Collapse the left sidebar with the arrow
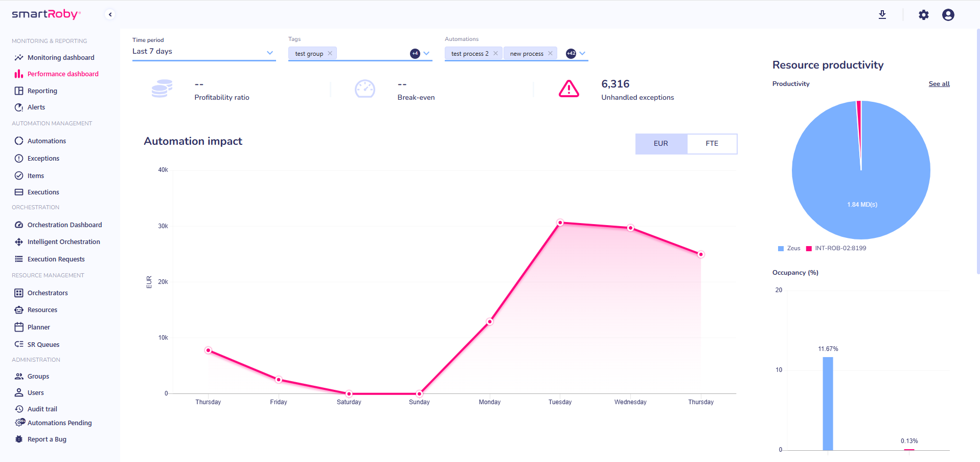The height and width of the screenshot is (462, 980). tap(110, 14)
